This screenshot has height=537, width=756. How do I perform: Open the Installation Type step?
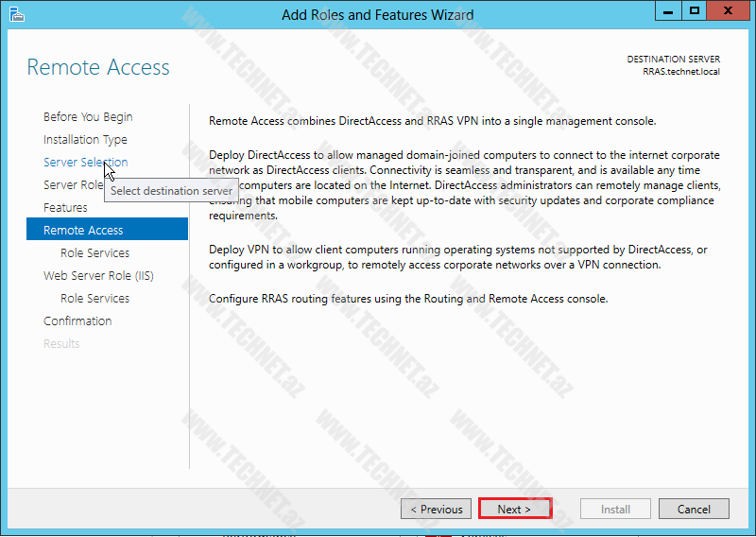pyautogui.click(x=85, y=140)
